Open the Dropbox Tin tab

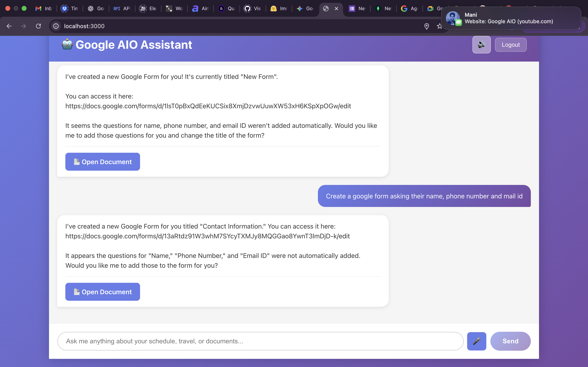(70, 9)
